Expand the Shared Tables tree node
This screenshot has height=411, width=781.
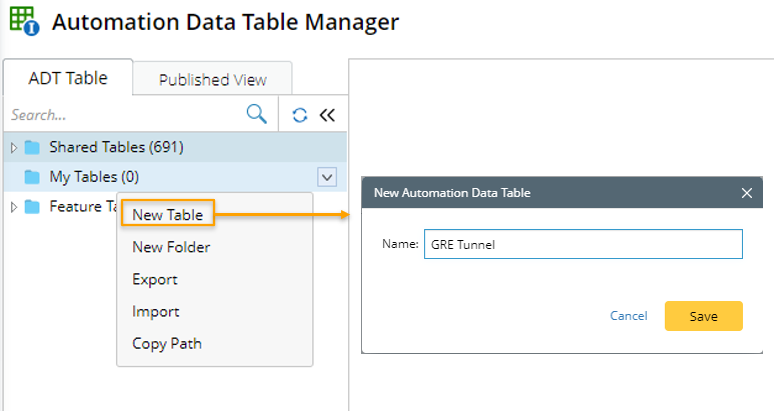tap(13, 148)
